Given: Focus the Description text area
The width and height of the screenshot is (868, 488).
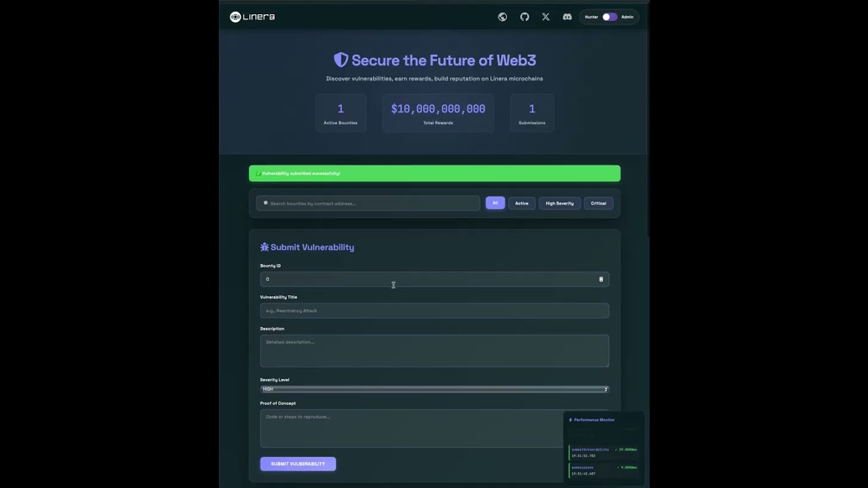Looking at the screenshot, I should point(435,351).
